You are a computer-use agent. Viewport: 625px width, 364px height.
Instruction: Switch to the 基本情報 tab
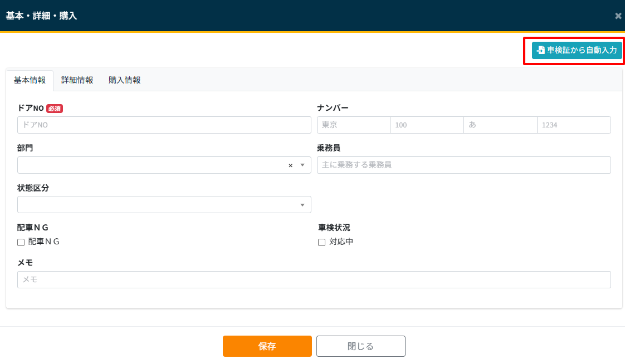point(30,80)
